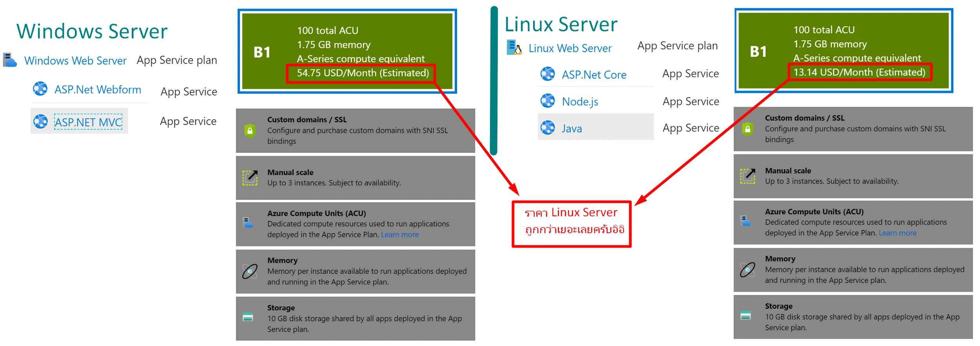The image size is (980, 346).
Task: Click the ASP.NET MVC globe icon
Action: click(x=40, y=121)
